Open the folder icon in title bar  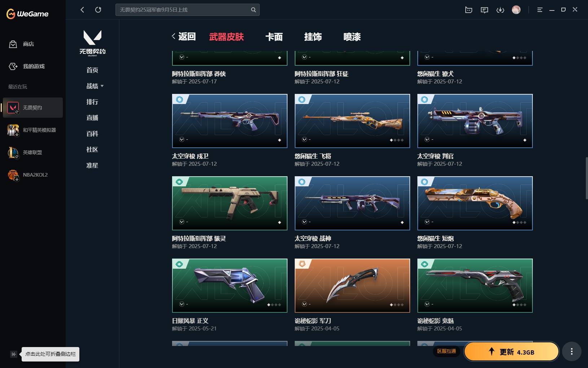[x=469, y=10]
